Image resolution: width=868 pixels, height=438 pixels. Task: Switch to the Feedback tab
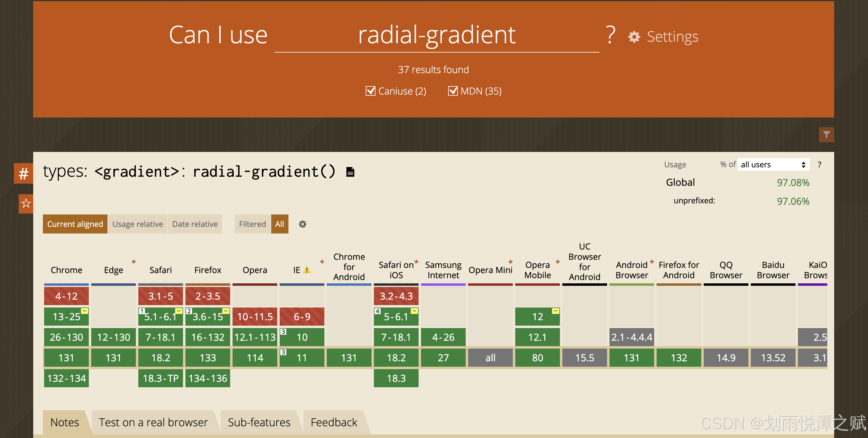pyautogui.click(x=334, y=422)
